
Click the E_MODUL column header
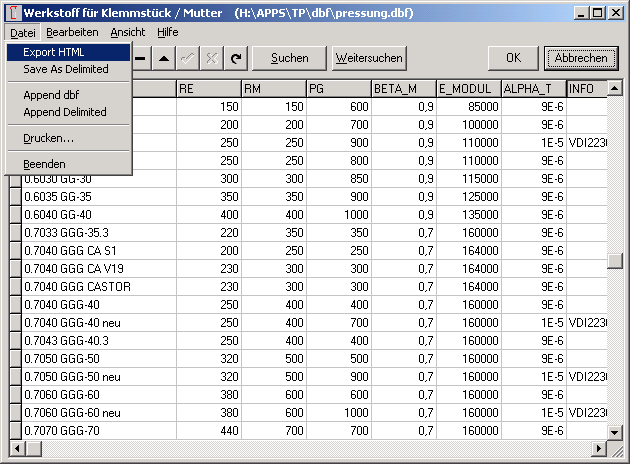(469, 89)
